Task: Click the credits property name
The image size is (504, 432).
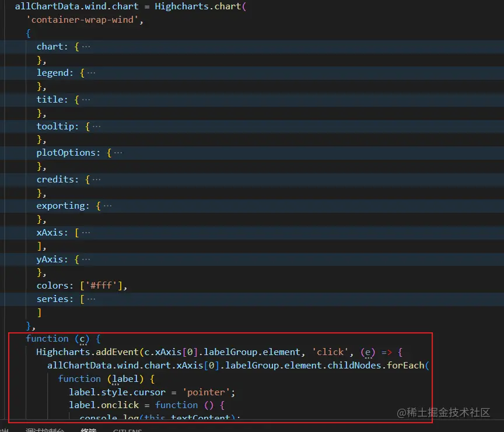Action: click(55, 180)
